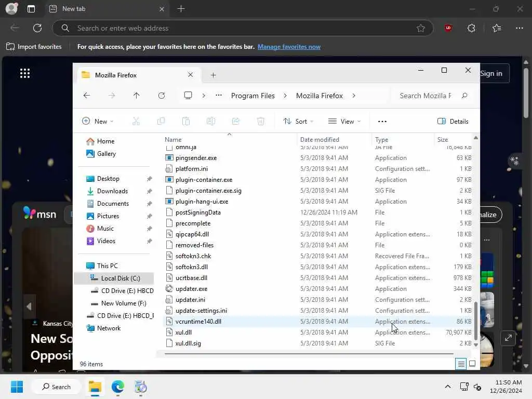This screenshot has width=532, height=399.
Task: Open the Edge Favorites list icon
Action: click(x=497, y=28)
